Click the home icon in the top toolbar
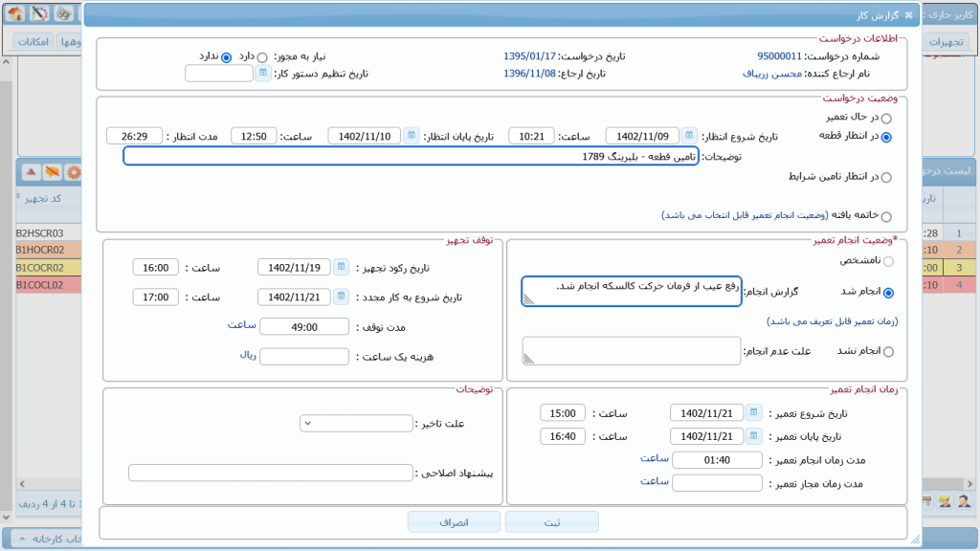This screenshot has height=551, width=980. (x=16, y=14)
